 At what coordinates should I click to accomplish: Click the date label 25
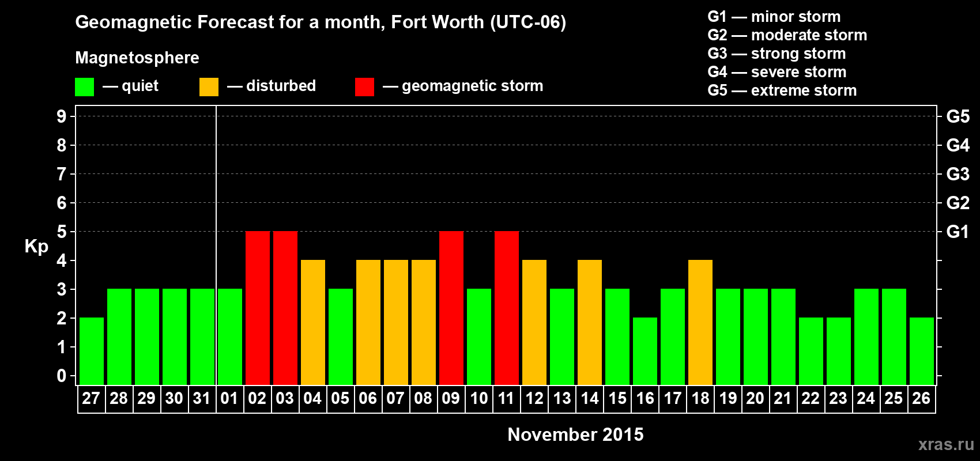pos(894,399)
